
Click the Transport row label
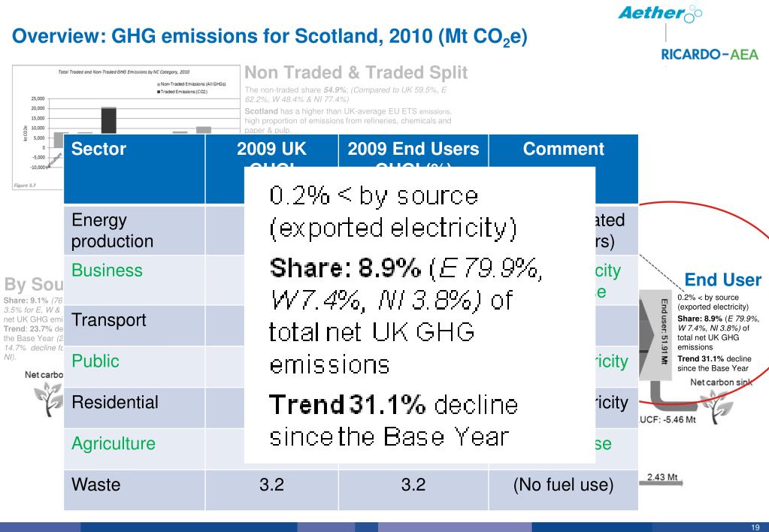[109, 320]
